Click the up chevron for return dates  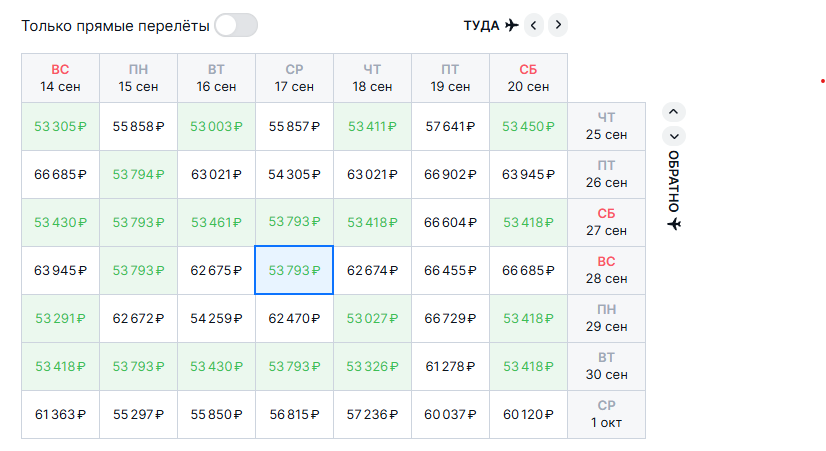pyautogui.click(x=674, y=112)
